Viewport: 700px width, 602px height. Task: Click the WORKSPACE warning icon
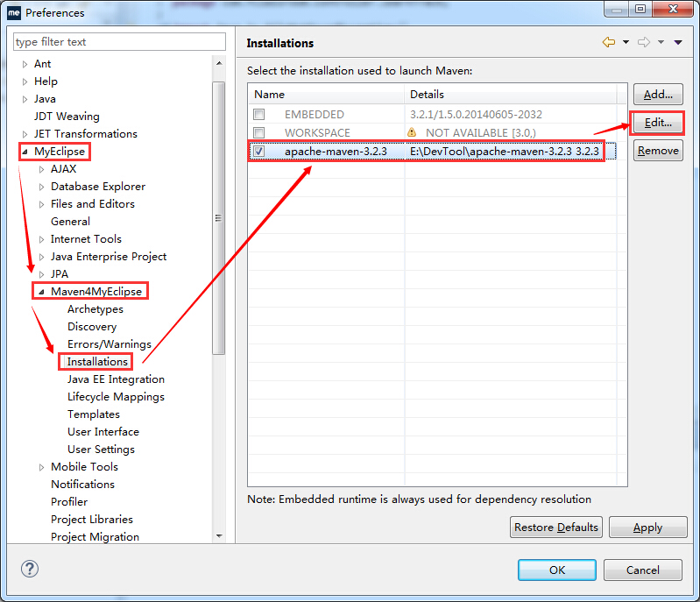pyautogui.click(x=412, y=132)
